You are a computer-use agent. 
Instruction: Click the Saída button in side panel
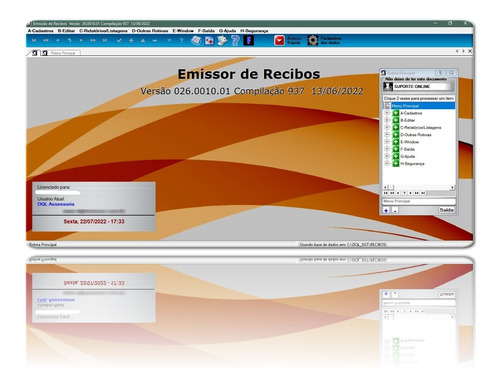(x=446, y=210)
